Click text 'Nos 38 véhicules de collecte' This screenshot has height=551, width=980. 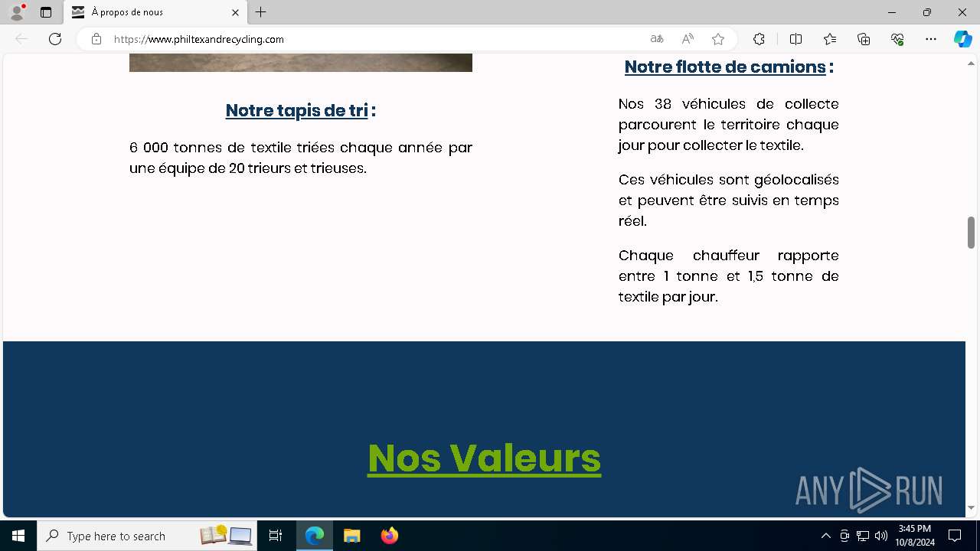coord(729,103)
